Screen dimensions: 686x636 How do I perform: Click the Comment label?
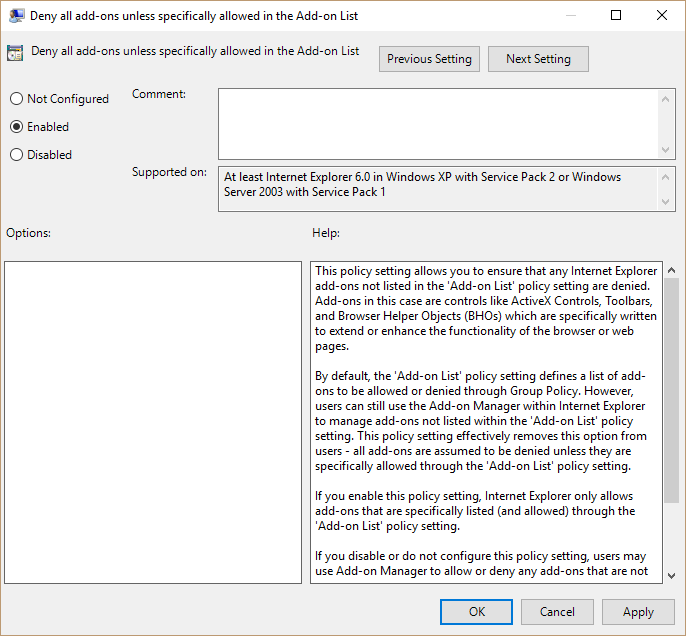(x=159, y=94)
